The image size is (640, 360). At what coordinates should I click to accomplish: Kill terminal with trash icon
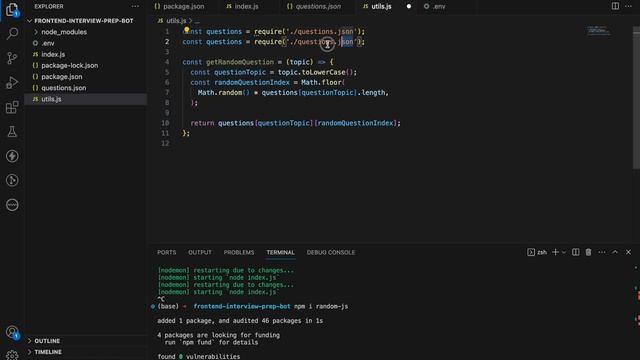coord(588,252)
